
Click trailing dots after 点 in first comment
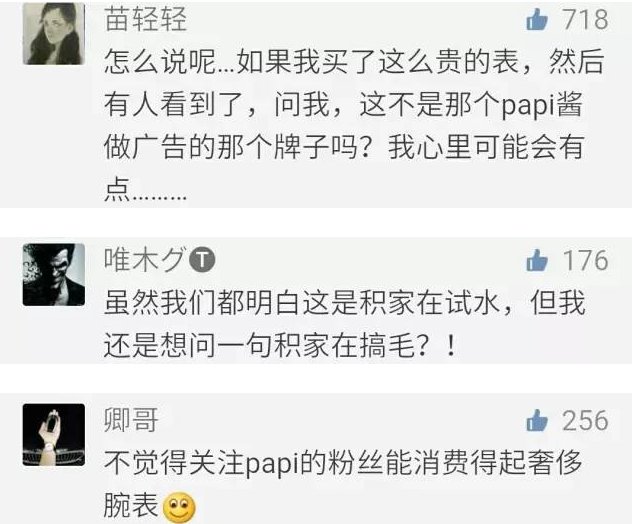159,198
